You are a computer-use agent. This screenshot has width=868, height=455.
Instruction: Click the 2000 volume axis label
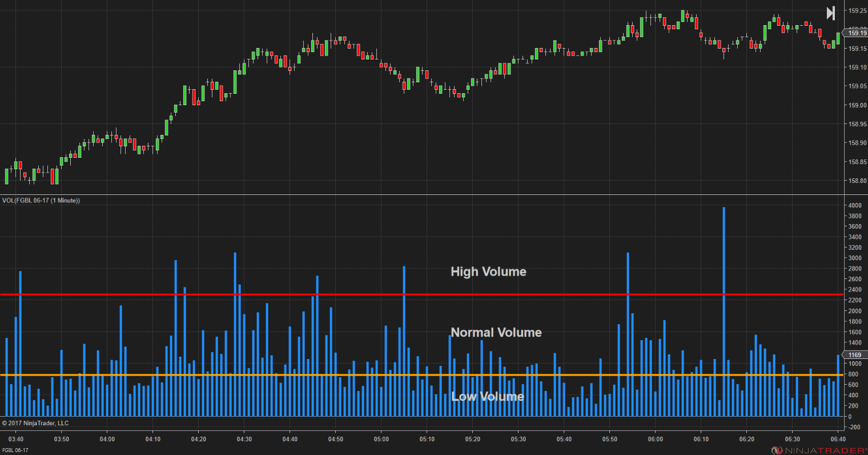click(855, 311)
